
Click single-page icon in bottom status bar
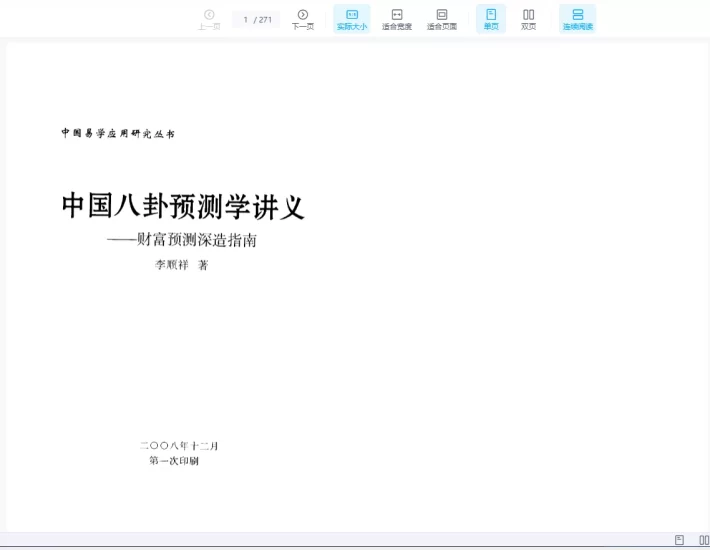pos(679,540)
